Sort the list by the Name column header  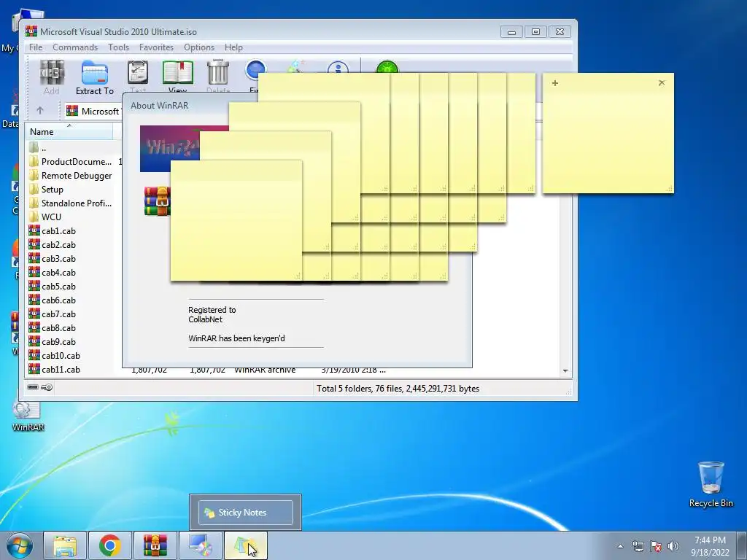[x=69, y=131]
